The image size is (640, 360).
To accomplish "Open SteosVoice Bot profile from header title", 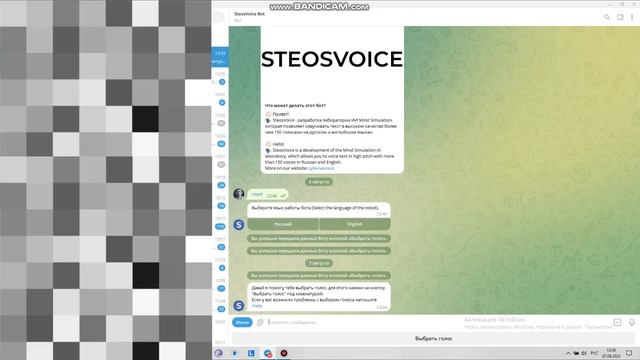I will pos(249,14).
